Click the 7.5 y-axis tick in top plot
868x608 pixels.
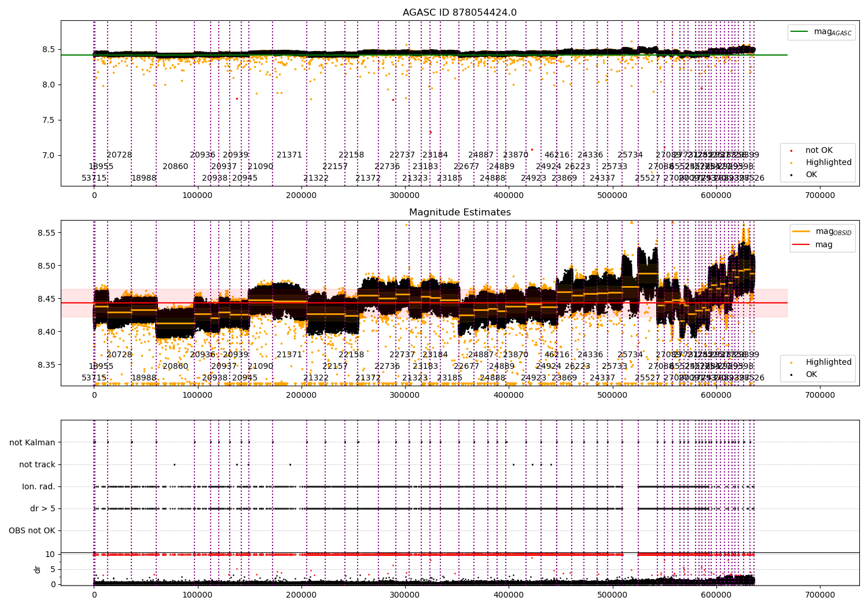pos(48,120)
